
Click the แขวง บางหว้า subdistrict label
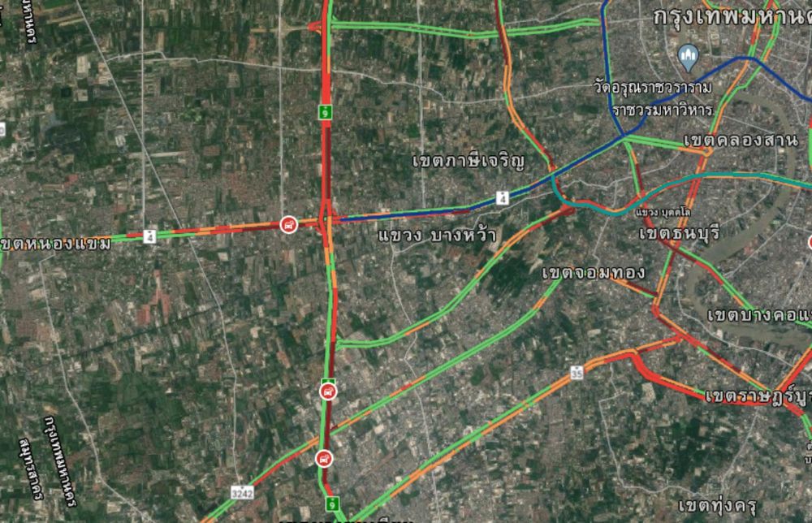tap(437, 236)
